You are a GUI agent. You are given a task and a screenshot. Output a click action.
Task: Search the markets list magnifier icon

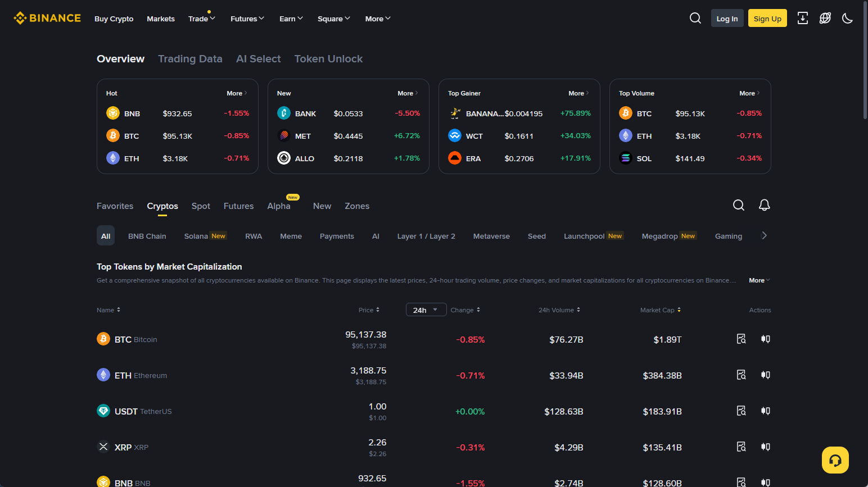738,206
